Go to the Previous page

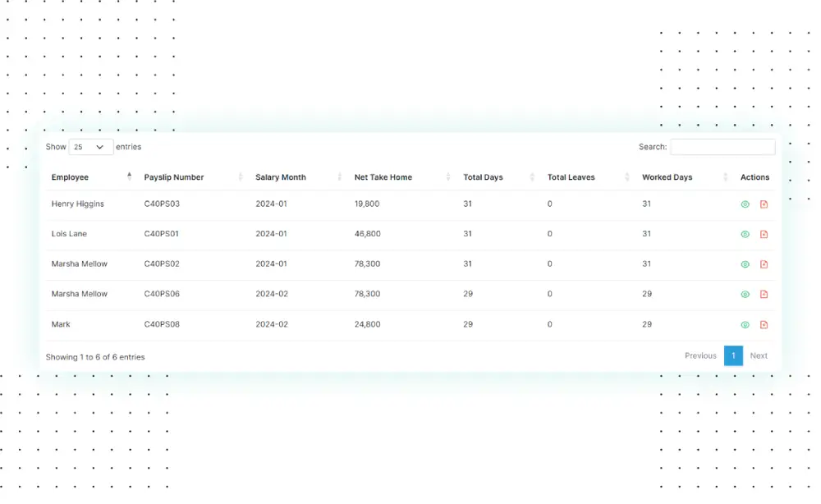pos(700,355)
